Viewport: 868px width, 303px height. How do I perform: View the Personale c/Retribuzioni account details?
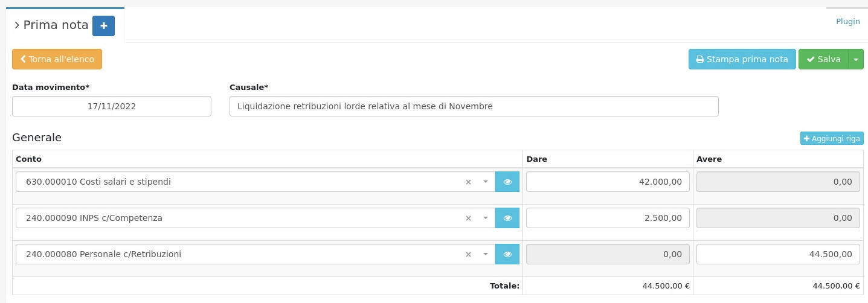pyautogui.click(x=507, y=254)
